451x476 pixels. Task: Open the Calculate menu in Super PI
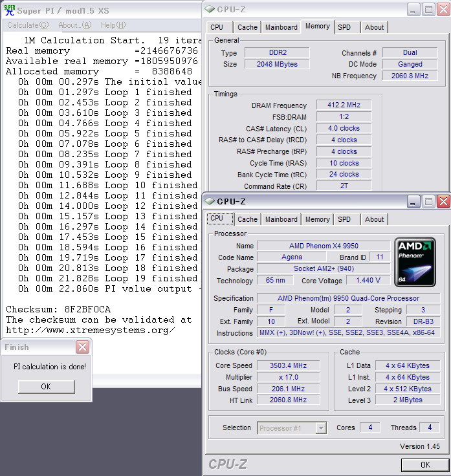pyautogui.click(x=28, y=25)
